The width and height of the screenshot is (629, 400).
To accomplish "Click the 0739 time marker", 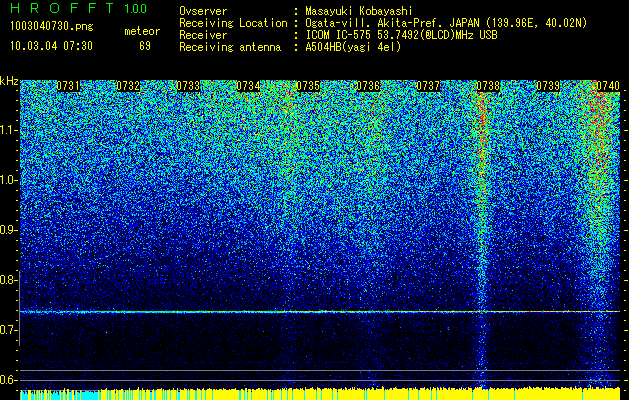I will click(x=548, y=86).
